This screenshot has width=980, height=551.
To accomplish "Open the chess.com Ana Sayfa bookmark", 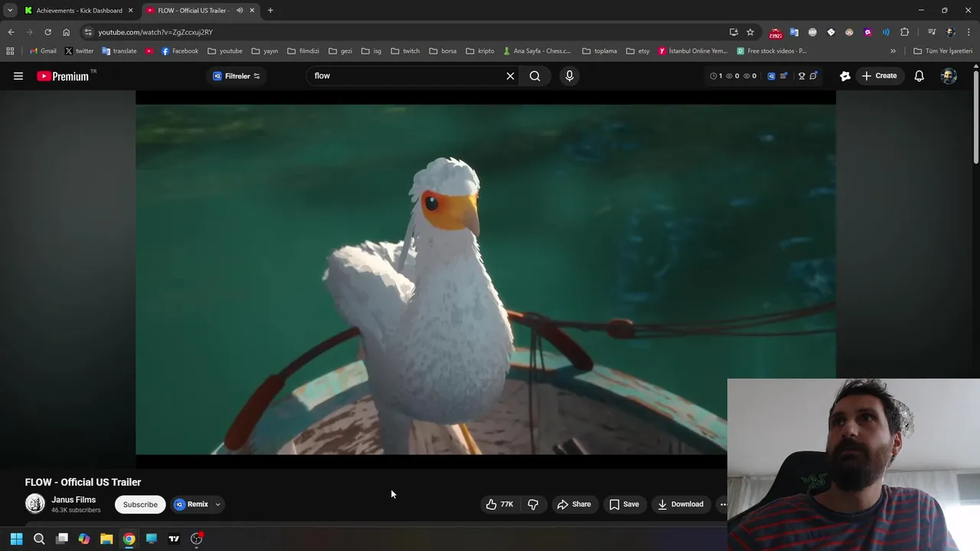I will pyautogui.click(x=537, y=51).
